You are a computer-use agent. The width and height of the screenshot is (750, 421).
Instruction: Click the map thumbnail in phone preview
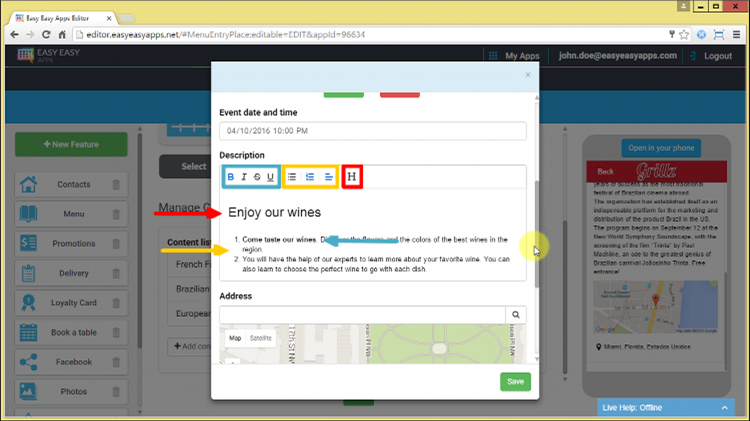[655, 307]
